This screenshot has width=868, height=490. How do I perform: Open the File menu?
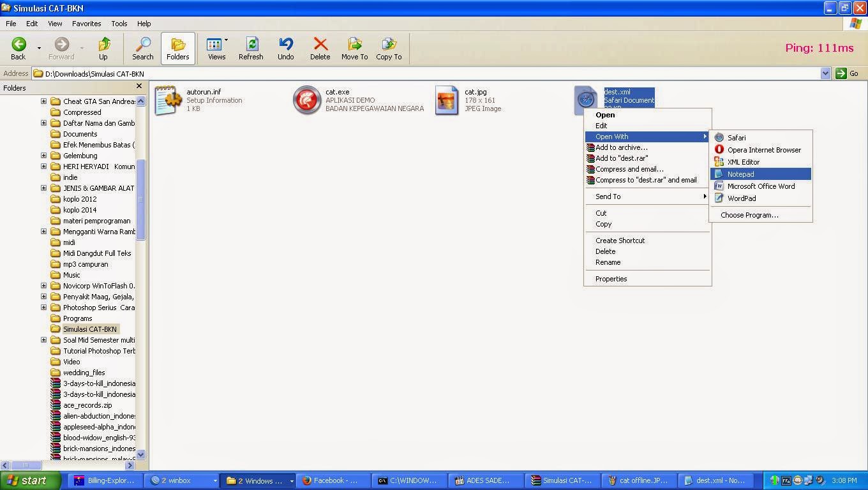11,24
